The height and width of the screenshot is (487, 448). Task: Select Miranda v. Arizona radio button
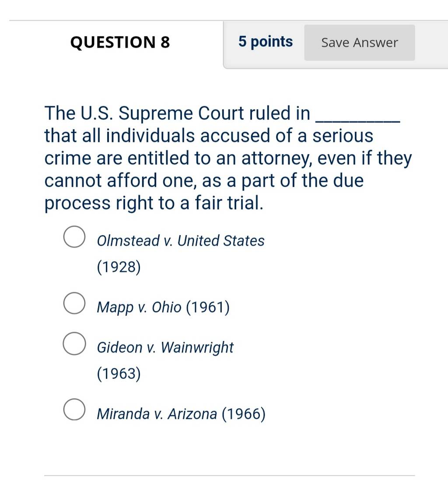(x=74, y=409)
